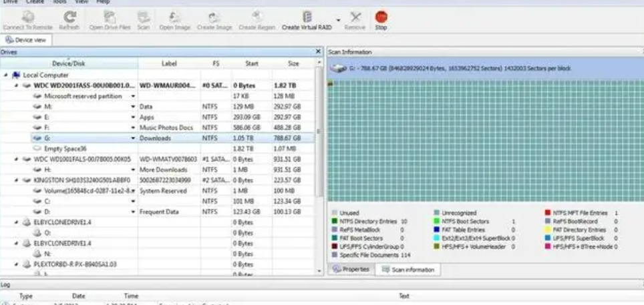Open the dropdown arrow beside drive M:

134,107
